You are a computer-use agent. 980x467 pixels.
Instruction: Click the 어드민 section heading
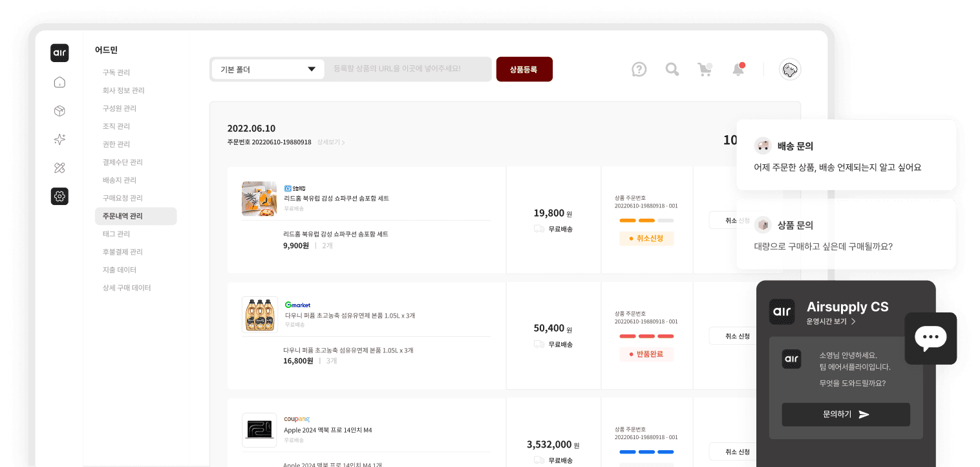point(106,50)
